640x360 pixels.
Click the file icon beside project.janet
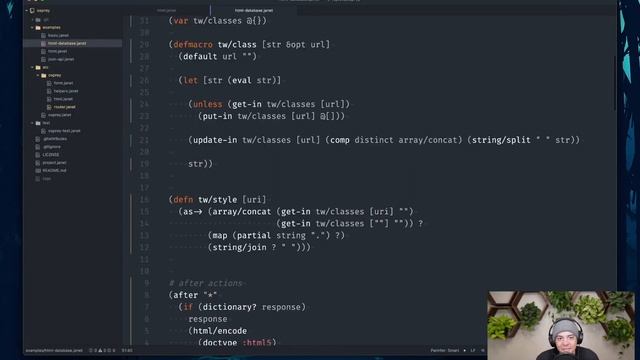(38, 163)
